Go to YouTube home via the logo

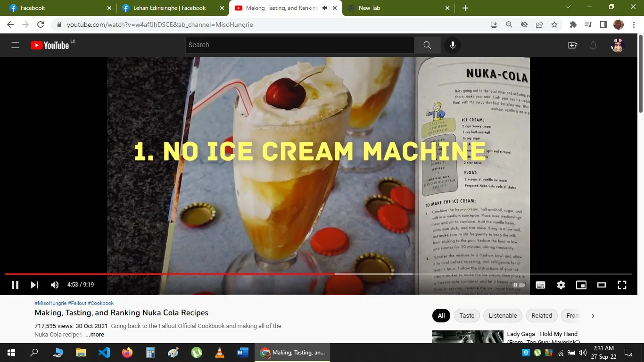[50, 45]
